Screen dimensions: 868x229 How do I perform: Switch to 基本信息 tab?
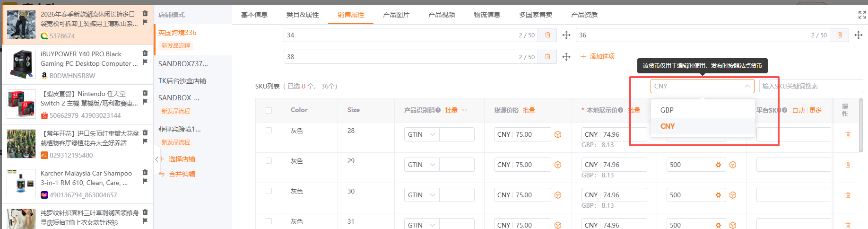pos(254,15)
